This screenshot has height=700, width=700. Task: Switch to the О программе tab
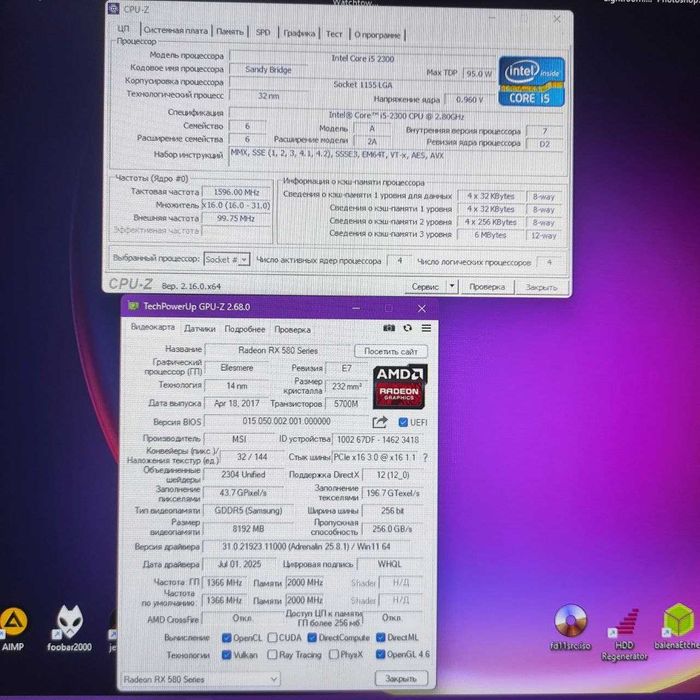pyautogui.click(x=377, y=35)
